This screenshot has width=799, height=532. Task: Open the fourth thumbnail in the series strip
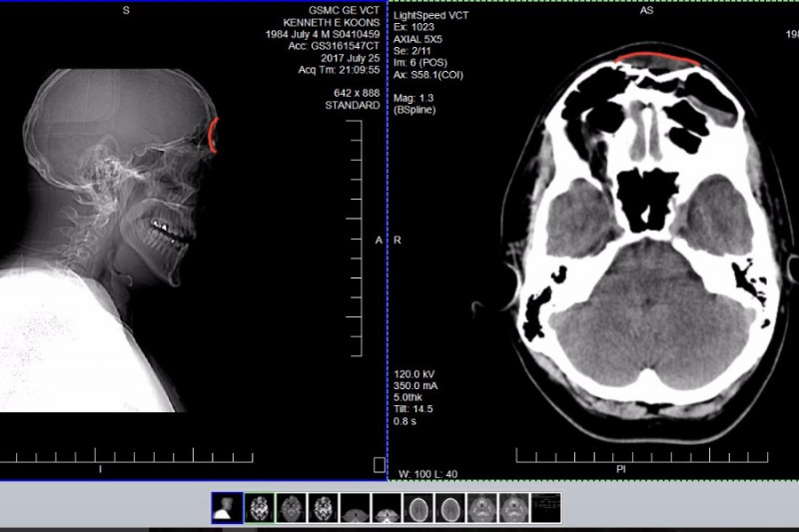pyautogui.click(x=324, y=507)
